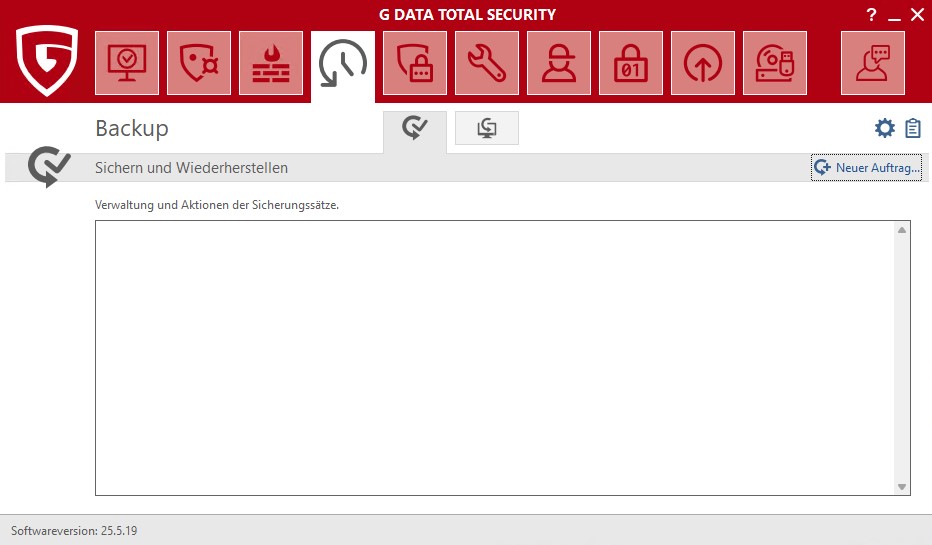
Task: Click the Neuer Auftrag button
Action: [866, 168]
